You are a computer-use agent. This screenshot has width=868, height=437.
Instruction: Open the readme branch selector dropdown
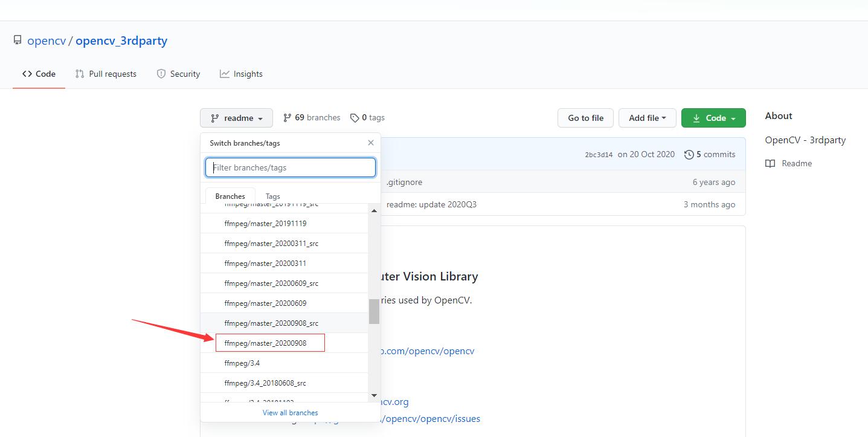coord(236,117)
